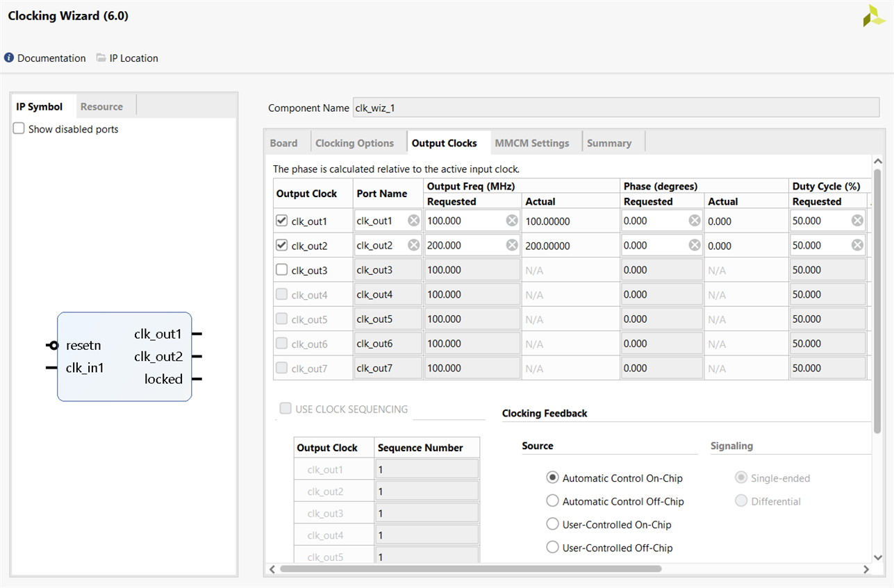Screen dimensions: 894x588
Task: Click the scroll down arrow
Action: coord(877,557)
